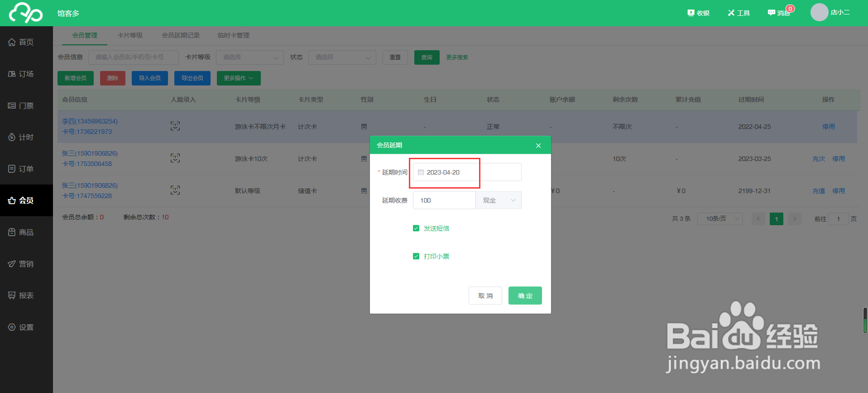Focus the 前往 page number input
Screen dimensions: 868x393
(839, 219)
